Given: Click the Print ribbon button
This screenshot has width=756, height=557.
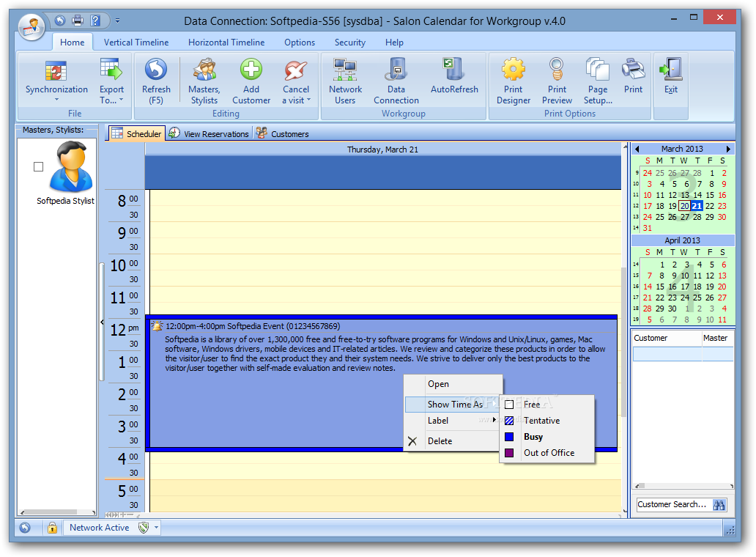Looking at the screenshot, I should coord(633,75).
